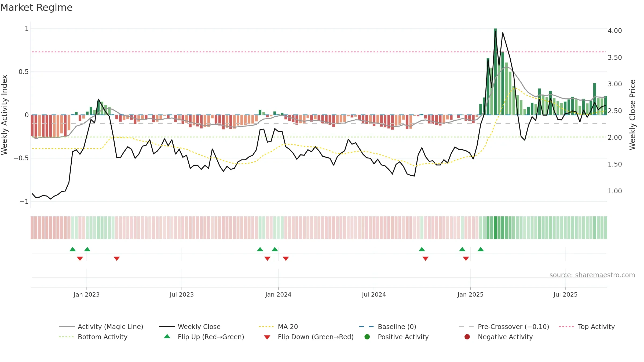Toggle Weekly Close legend entry
This screenshot has height=362, width=644.
pos(190,327)
